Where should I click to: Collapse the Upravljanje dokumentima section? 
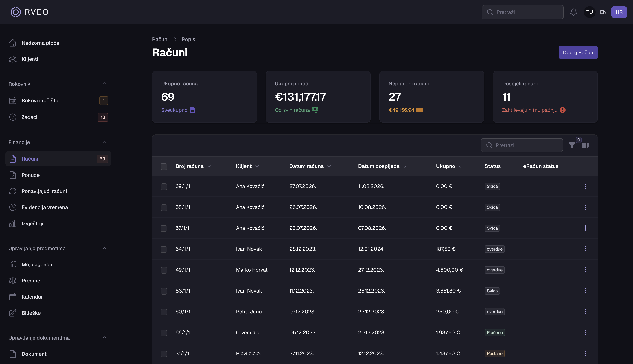pos(104,338)
